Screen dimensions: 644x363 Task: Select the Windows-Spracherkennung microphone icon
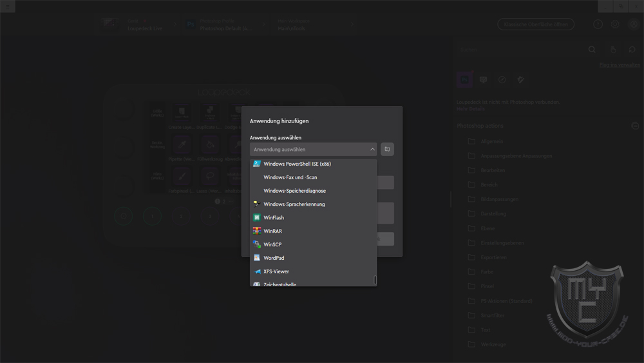(x=257, y=204)
